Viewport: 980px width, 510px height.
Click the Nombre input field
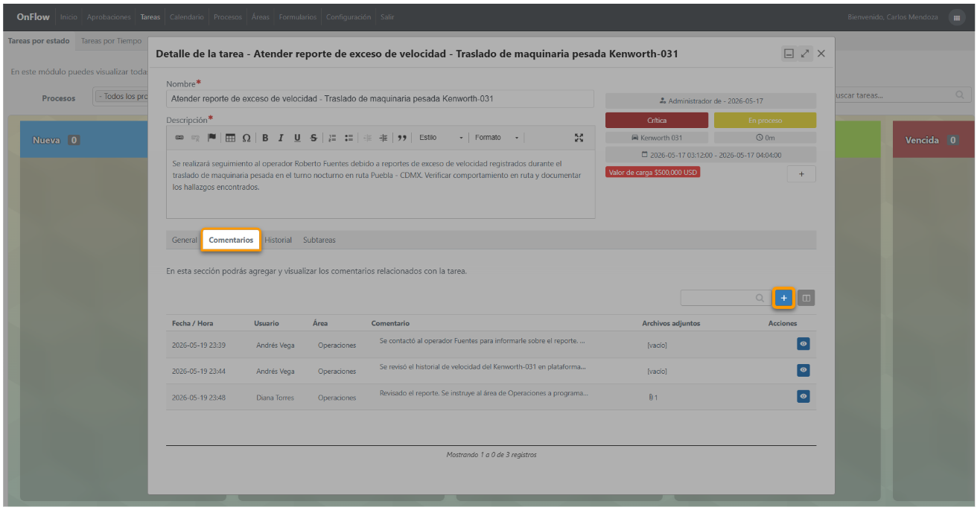(x=380, y=98)
